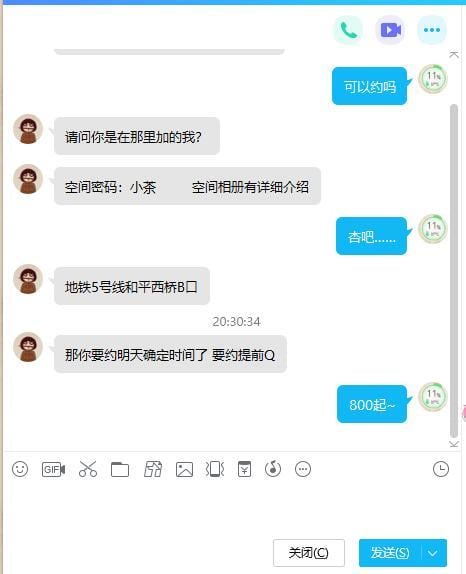Screen dimensions: 466x574
Task: Expand more toolbar tools ellipsis
Action: (303, 469)
